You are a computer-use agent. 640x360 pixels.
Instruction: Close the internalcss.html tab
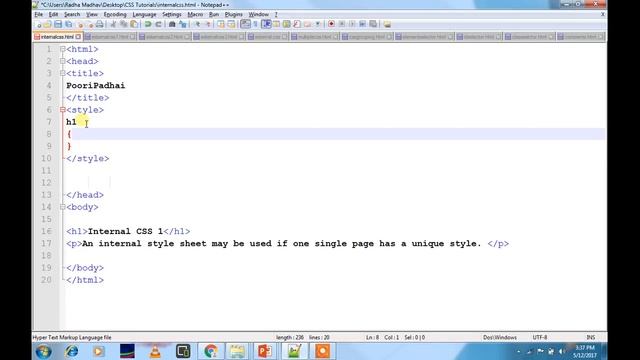tap(78, 37)
